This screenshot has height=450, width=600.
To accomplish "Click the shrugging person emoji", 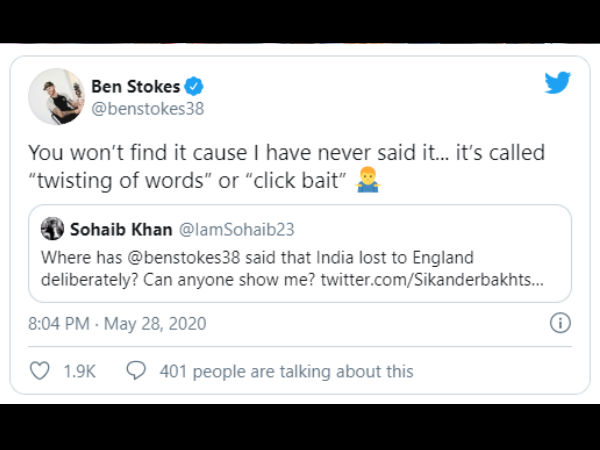I will (368, 183).
